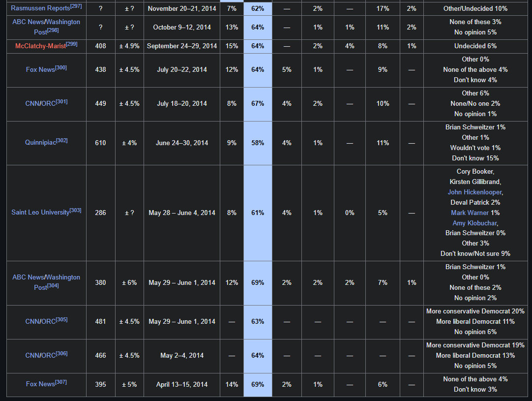This screenshot has height=401, width=532.
Task: Click 'Other/Undecided 10%' text
Action: pyautogui.click(x=475, y=8)
